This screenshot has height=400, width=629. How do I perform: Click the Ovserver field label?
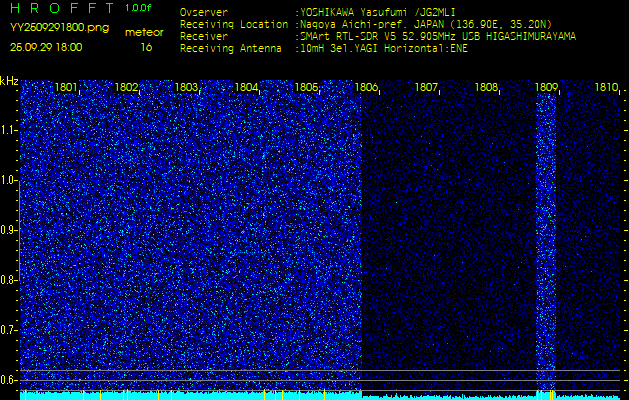coord(204,12)
